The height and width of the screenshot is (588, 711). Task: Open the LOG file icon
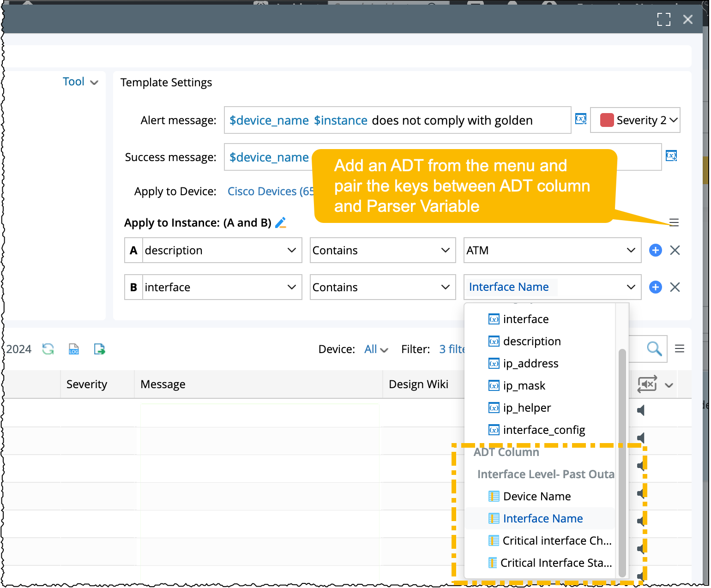coord(74,349)
